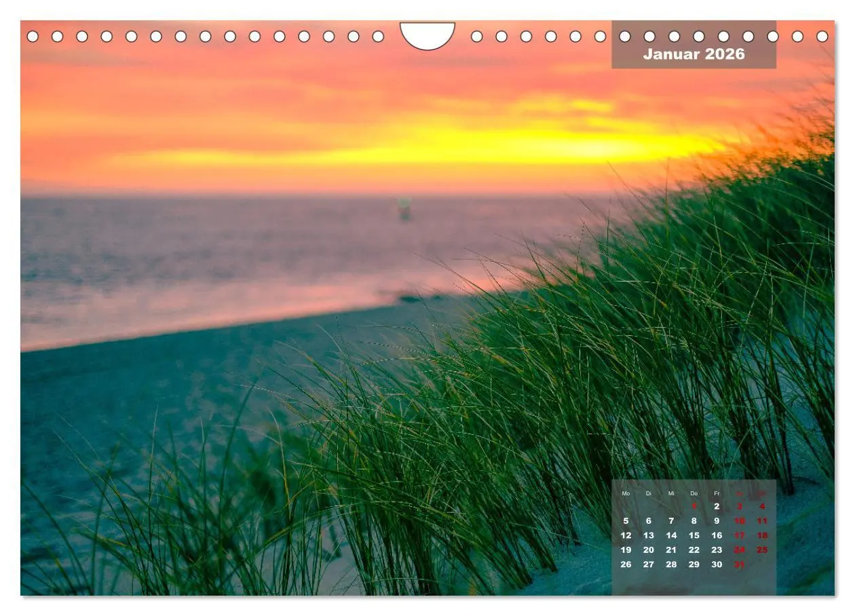
Task: Click date 20 in the calendar
Action: click(x=649, y=550)
